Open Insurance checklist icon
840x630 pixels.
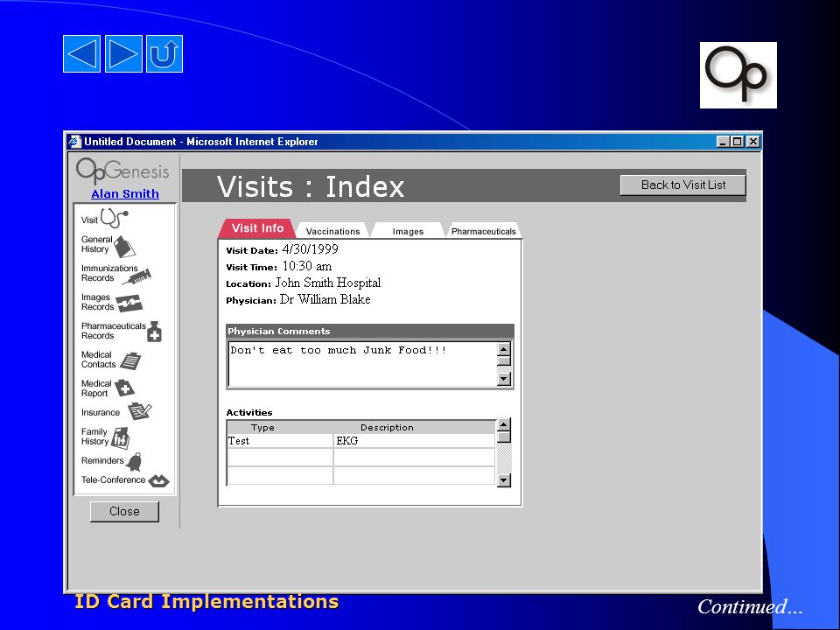coord(139,411)
